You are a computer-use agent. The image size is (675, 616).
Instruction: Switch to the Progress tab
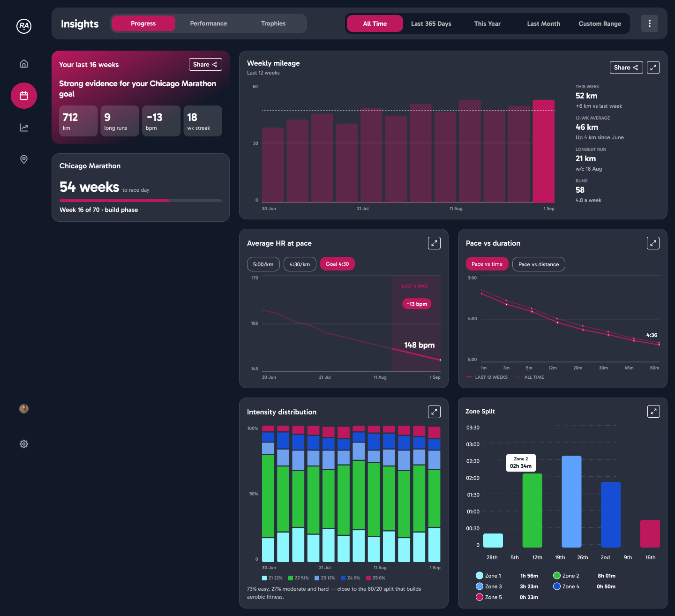point(143,23)
